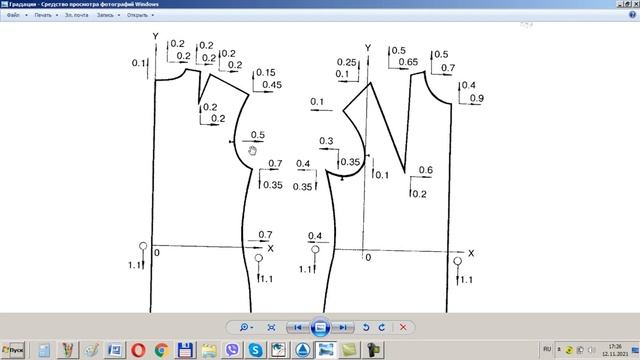
Task: Click yellow-green tray icon
Action: point(569,350)
